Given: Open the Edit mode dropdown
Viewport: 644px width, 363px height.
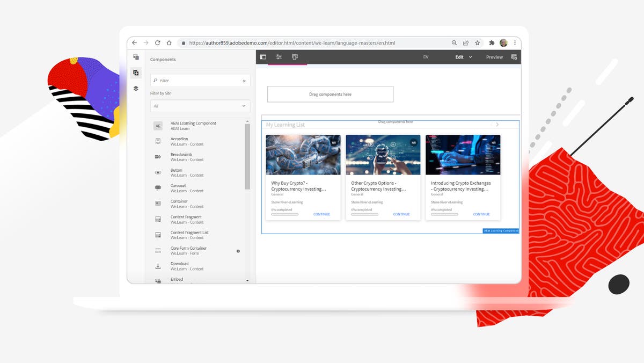Looking at the screenshot, I should (462, 56).
